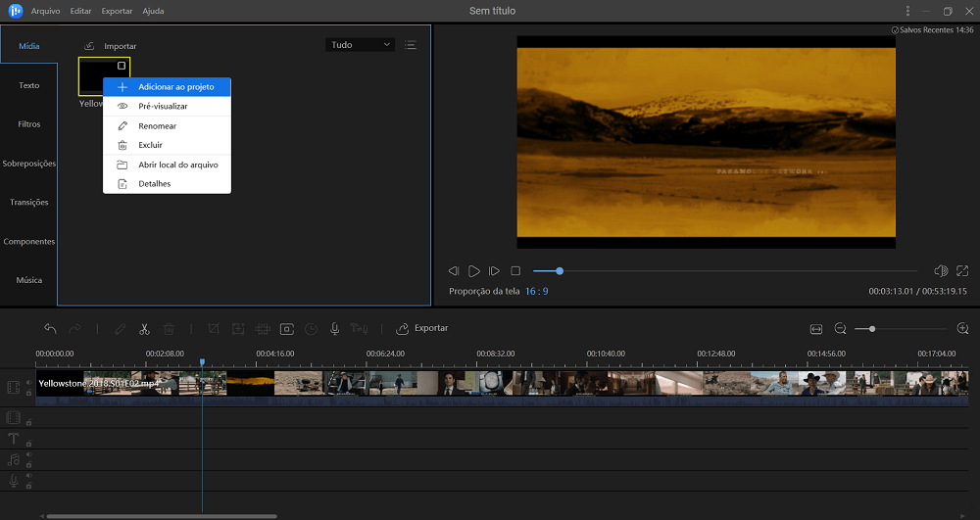Adjust the timeline zoom slider
Screen dimensions: 980x520
tap(900, 329)
